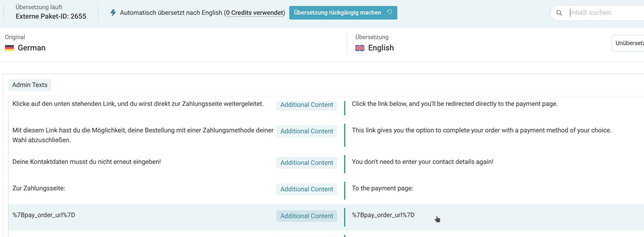Edit translation 'You don't need to enter'
Image resolution: width=644 pixels, height=237 pixels.
[422, 162]
